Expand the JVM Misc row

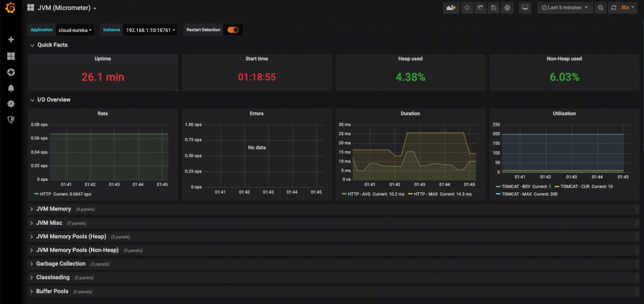point(46,223)
